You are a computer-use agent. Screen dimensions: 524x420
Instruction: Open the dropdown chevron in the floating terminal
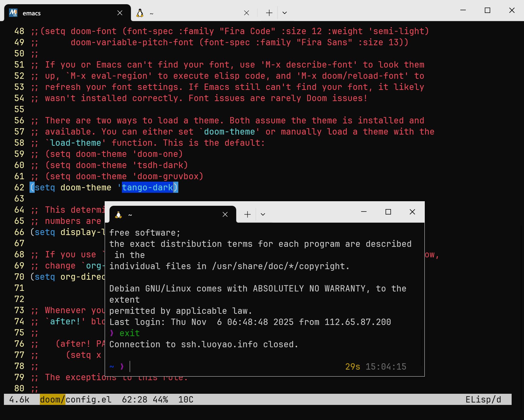tap(262, 214)
